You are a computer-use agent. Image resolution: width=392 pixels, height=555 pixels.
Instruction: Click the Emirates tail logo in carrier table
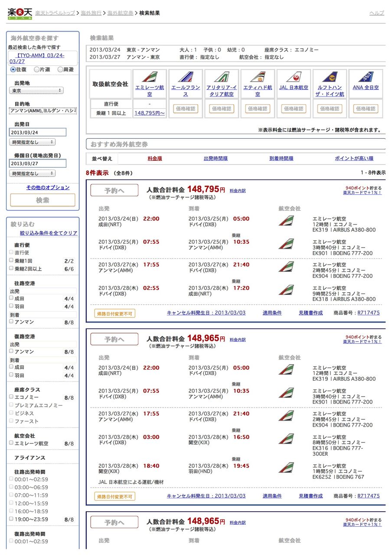(149, 78)
